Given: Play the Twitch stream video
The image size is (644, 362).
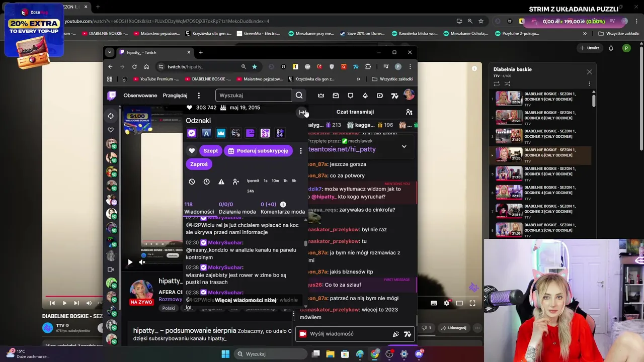Looking at the screenshot, I should (130, 262).
